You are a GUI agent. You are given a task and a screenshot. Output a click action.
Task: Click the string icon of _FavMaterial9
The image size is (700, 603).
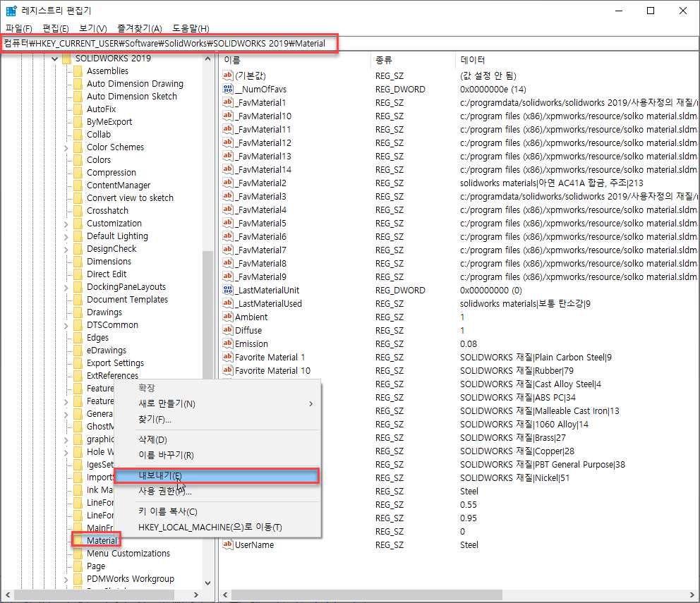pos(228,276)
